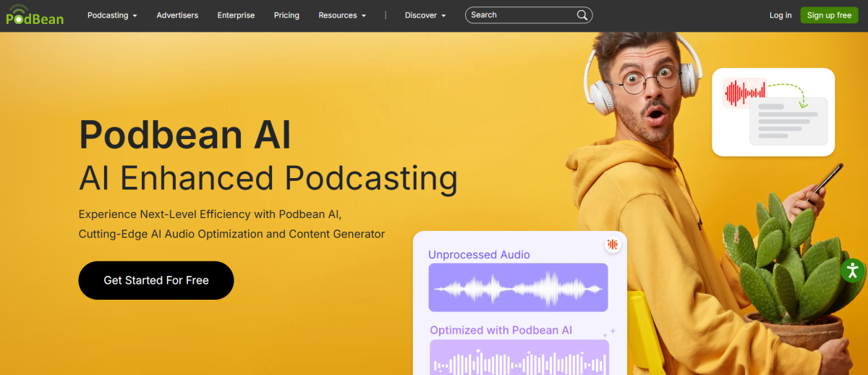
Task: Open the Pricing page
Action: coord(286,15)
